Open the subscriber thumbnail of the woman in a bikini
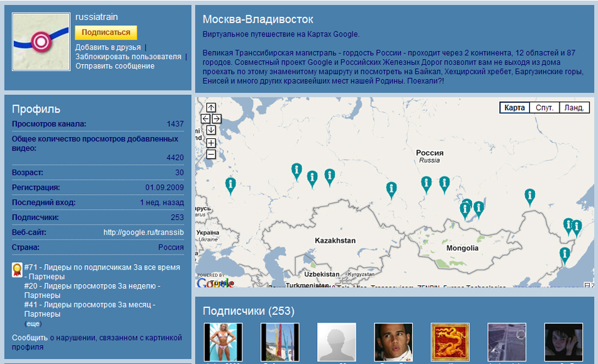This screenshot has height=364, width=598. point(223,342)
